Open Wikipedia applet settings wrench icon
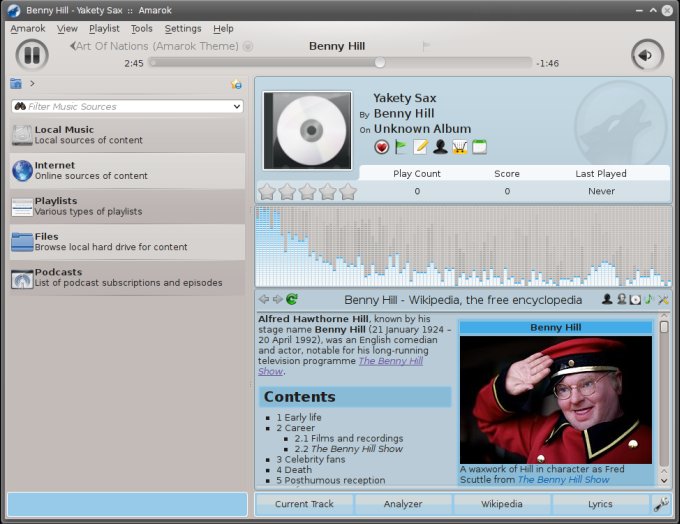This screenshot has height=524, width=680. [663, 299]
